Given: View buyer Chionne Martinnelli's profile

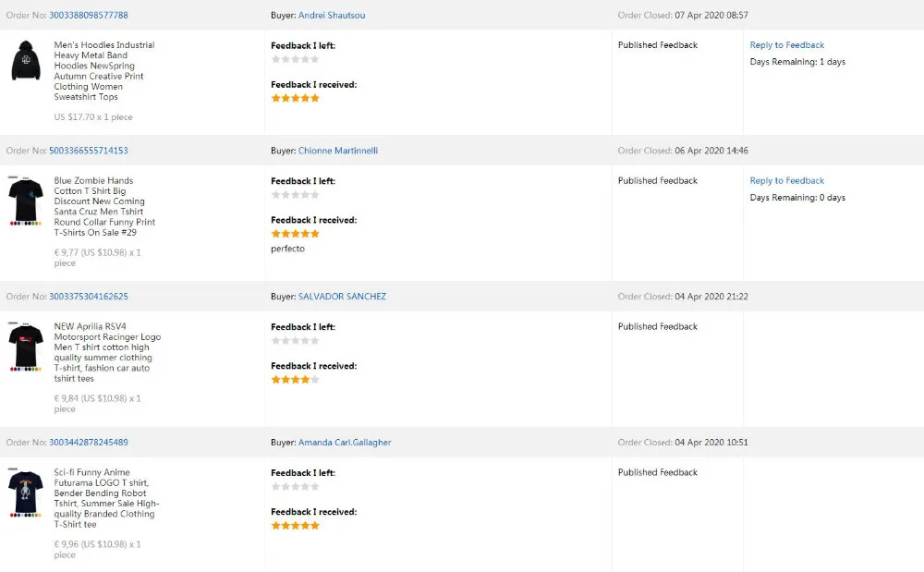Looking at the screenshot, I should 337,151.
